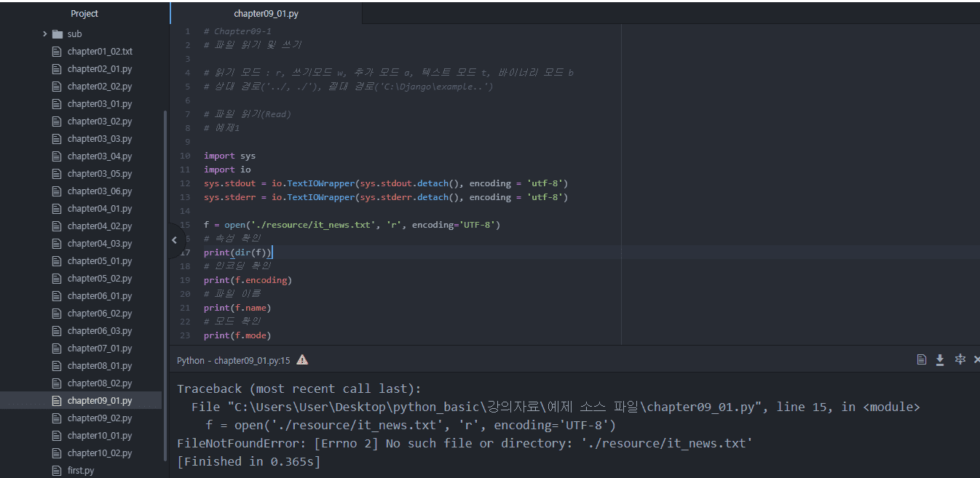Click the 'print(f.name)' line
This screenshot has width=980, height=478.
(x=237, y=308)
